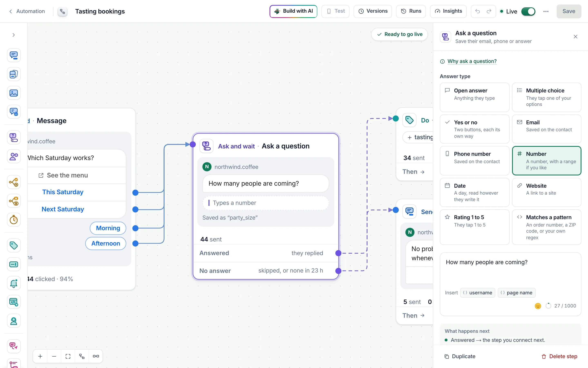
Task: Select the Open answer type
Action: (474, 97)
